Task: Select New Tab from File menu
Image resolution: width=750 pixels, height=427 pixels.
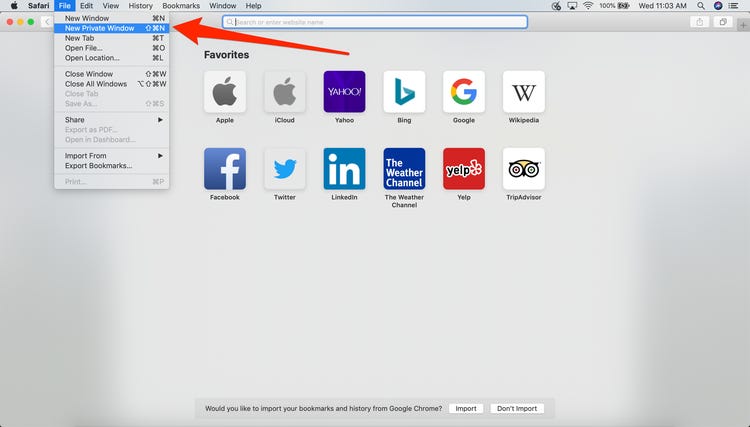Action: [x=111, y=38]
